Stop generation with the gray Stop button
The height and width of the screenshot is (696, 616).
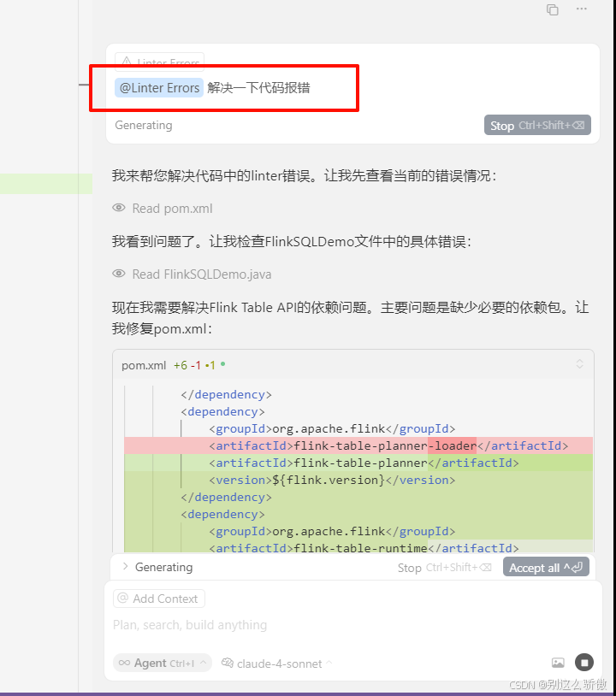[537, 126]
